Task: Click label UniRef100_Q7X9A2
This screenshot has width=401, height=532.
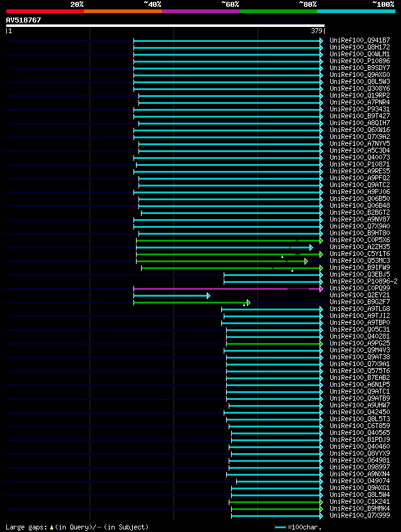Action: click(x=360, y=136)
